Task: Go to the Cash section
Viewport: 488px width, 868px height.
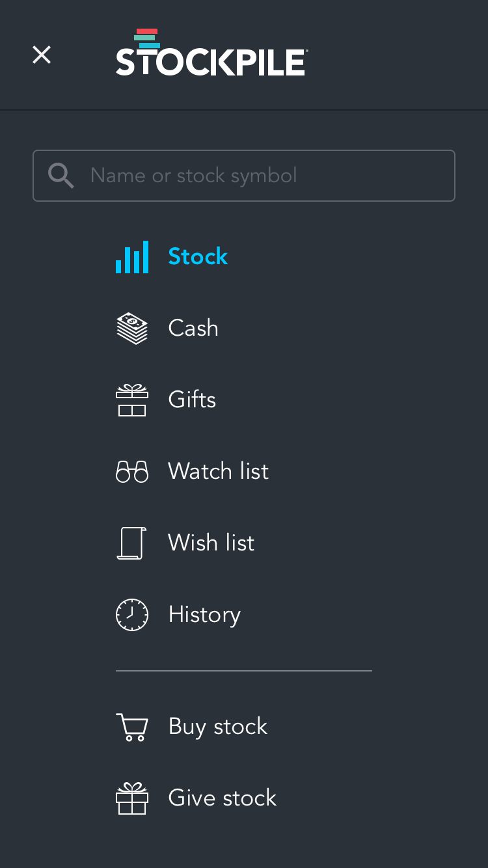Action: [193, 329]
